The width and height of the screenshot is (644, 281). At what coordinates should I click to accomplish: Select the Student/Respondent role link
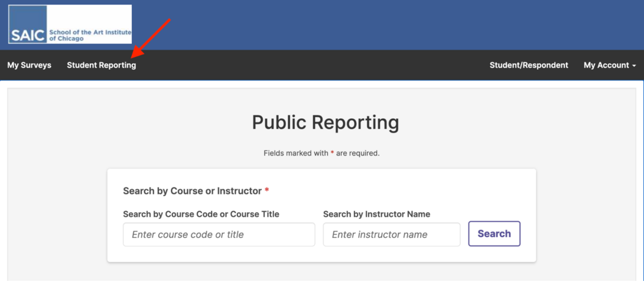click(x=529, y=65)
